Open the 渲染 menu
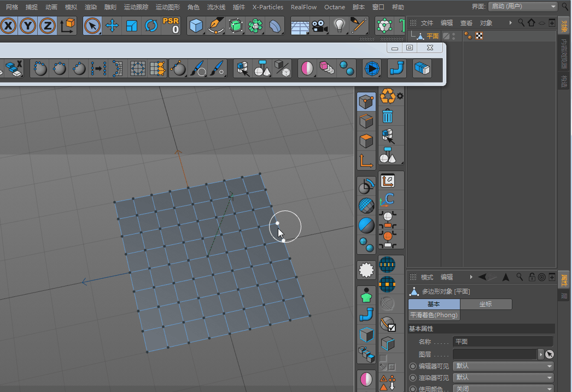572x392 pixels. point(91,7)
